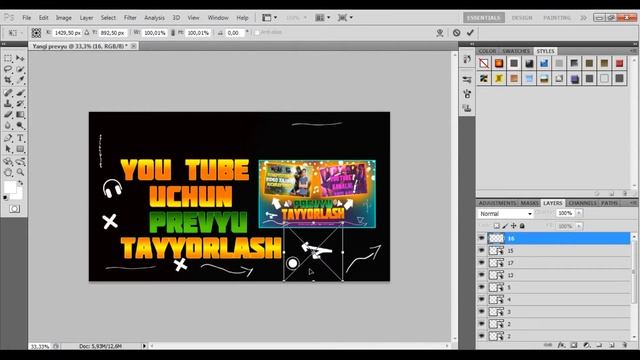Select the Rectangular Marquee tool
Screen dimensions: 640x360
pos(8,58)
